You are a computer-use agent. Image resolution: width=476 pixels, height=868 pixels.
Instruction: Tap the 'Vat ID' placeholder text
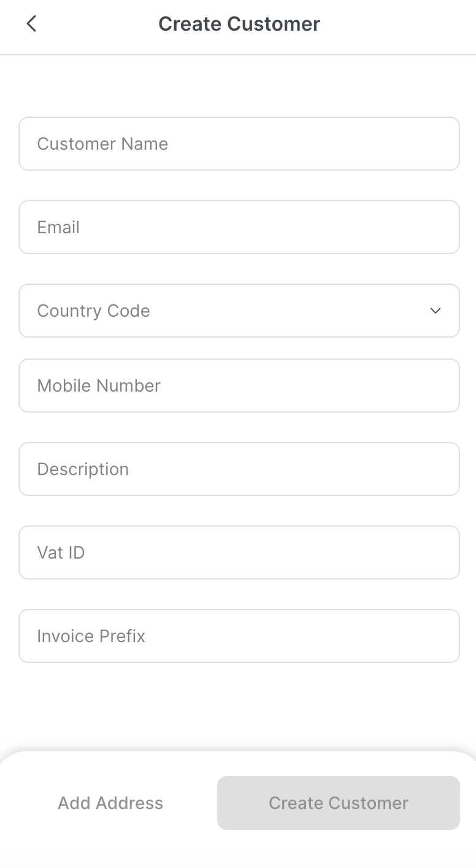pos(61,552)
